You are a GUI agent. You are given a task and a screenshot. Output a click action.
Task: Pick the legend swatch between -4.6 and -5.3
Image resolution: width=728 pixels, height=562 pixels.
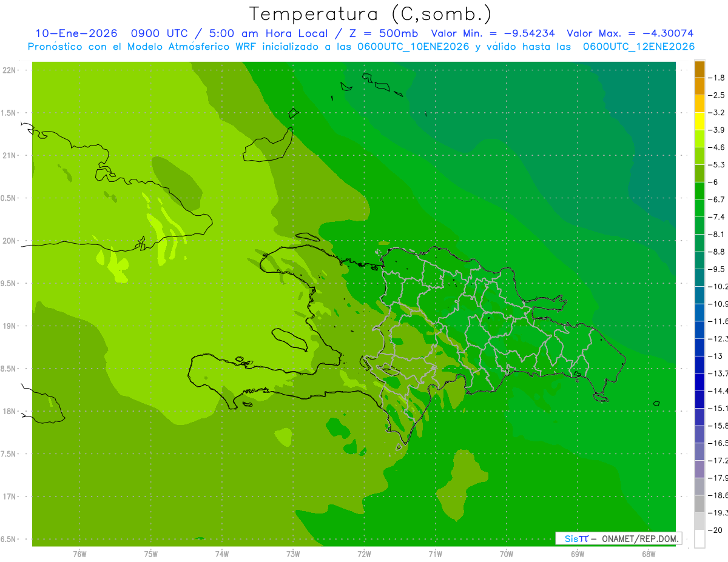(700, 156)
